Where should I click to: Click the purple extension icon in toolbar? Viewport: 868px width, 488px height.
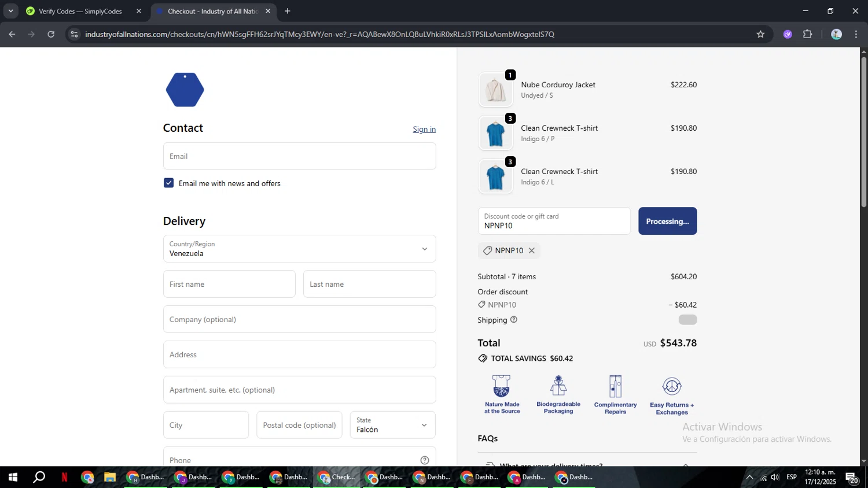(788, 34)
